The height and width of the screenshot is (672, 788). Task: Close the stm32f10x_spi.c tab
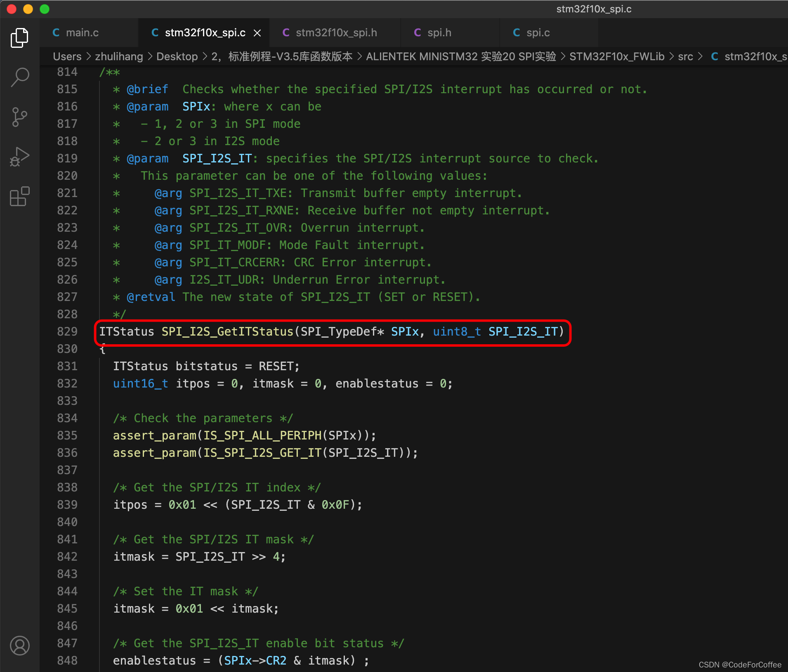pyautogui.click(x=258, y=33)
